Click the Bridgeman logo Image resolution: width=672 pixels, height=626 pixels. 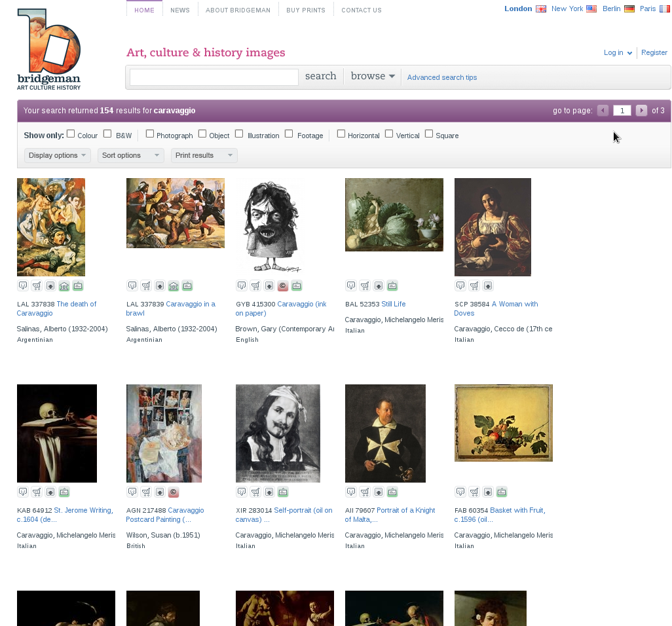(x=49, y=49)
